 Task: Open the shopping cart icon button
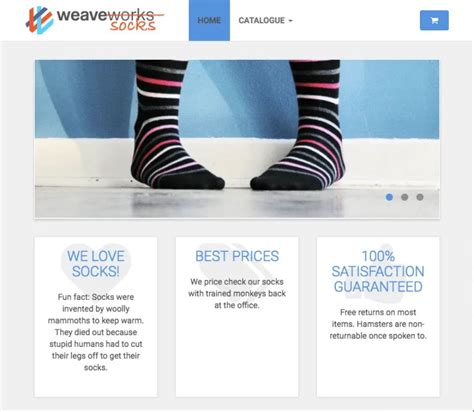pos(434,20)
